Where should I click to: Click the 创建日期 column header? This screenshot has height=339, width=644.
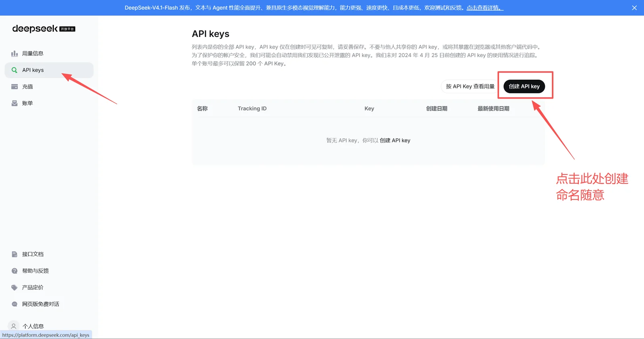point(437,109)
